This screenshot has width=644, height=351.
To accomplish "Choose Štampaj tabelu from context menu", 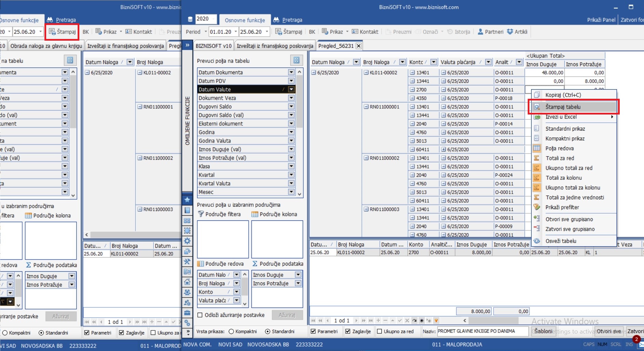I will (574, 107).
